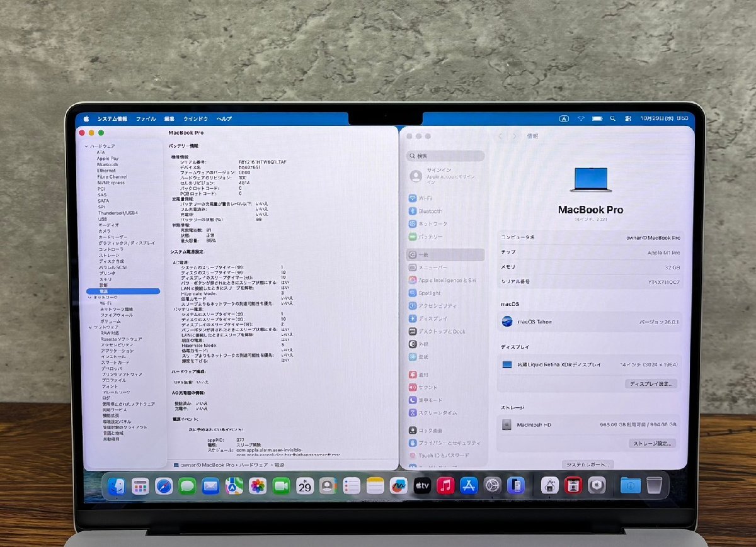Open Calendar icon showing 29
756x547 pixels.
(x=305, y=486)
